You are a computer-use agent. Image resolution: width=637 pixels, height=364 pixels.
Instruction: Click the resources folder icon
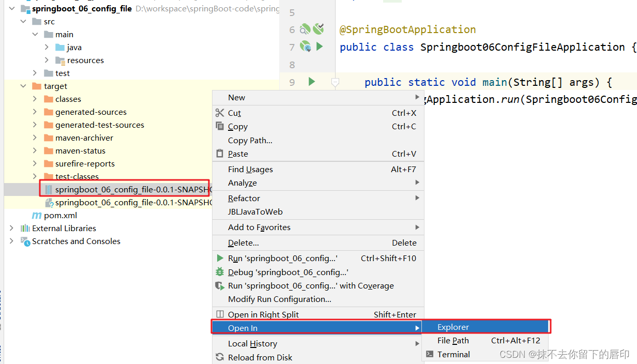(60, 60)
